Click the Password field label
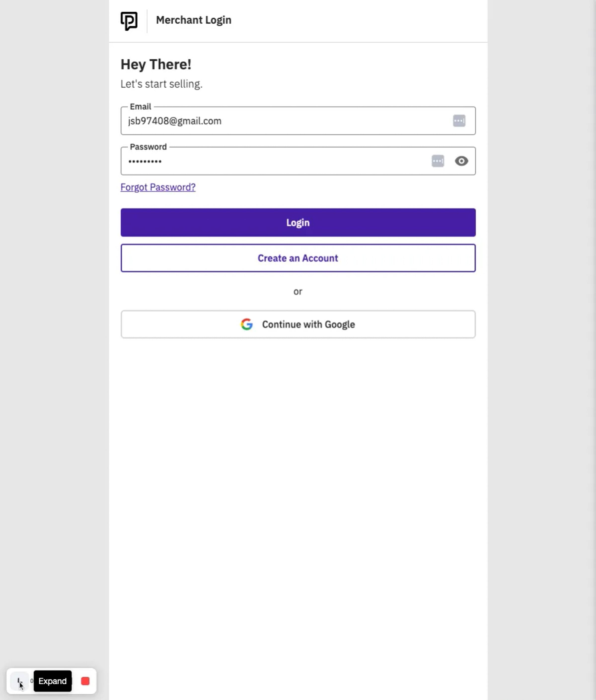The image size is (596, 700). pyautogui.click(x=148, y=147)
